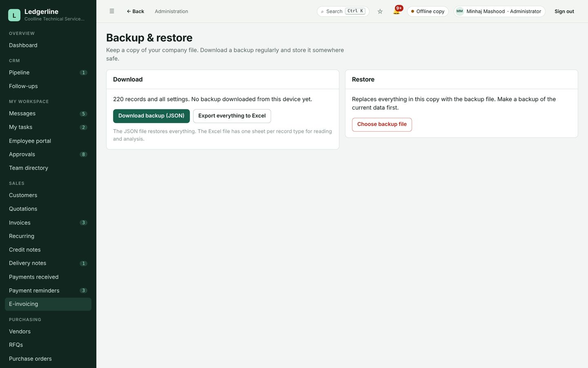Click the "220 records and all settings" text
This screenshot has width=588, height=368.
click(x=151, y=99)
